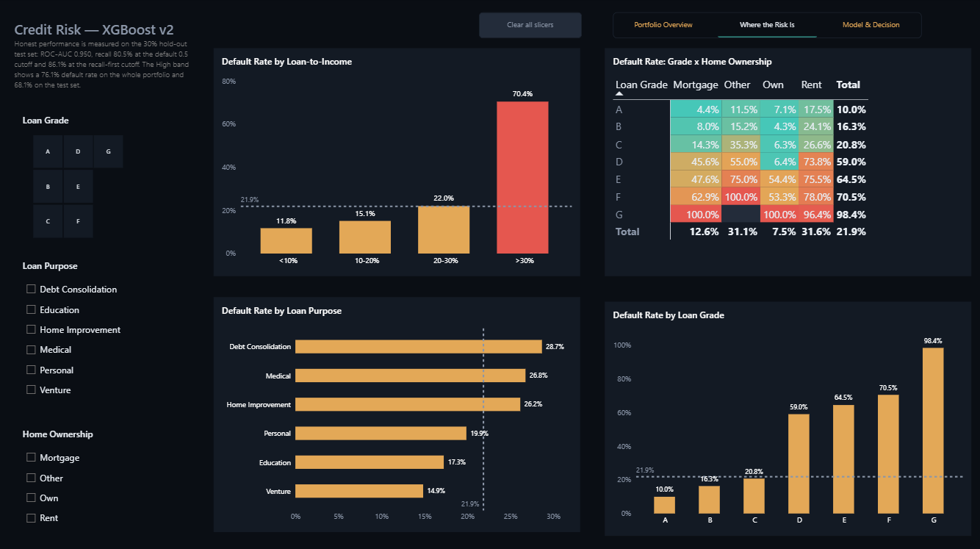980x549 pixels.
Task: Switch to the Portfolio Overview tab
Action: pos(663,25)
